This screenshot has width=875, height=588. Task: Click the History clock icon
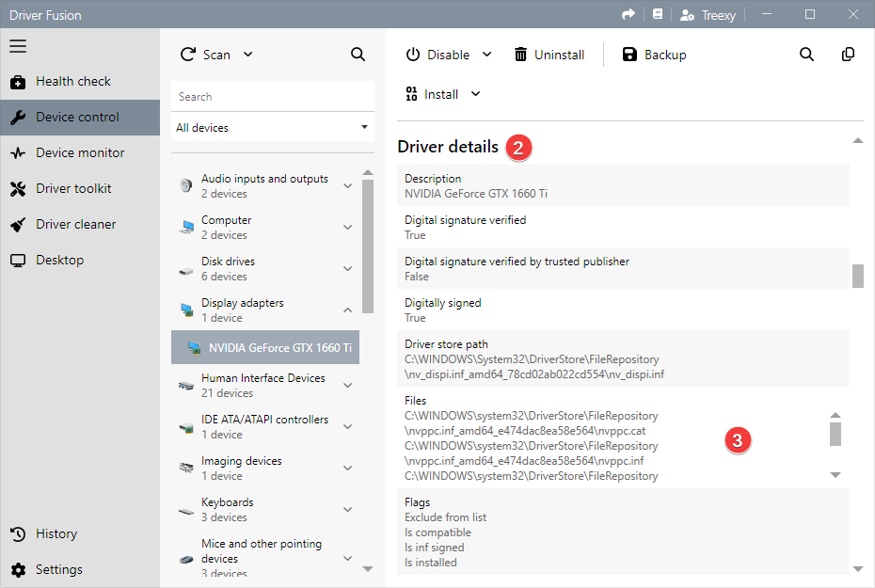[18, 533]
